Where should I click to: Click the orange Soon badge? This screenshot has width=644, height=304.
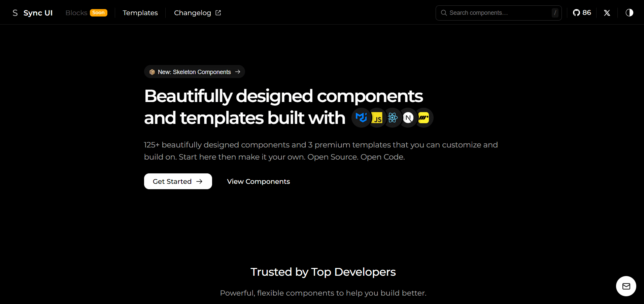point(99,13)
